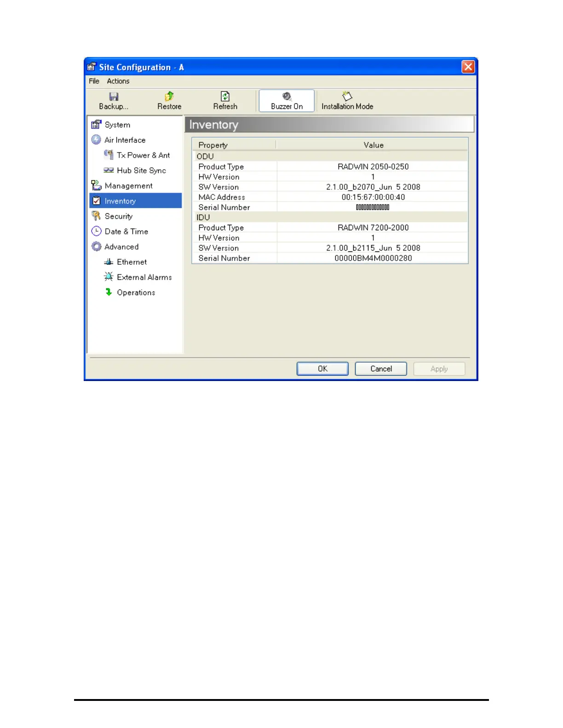
Task: Confirm with the OK button
Action: 322,369
